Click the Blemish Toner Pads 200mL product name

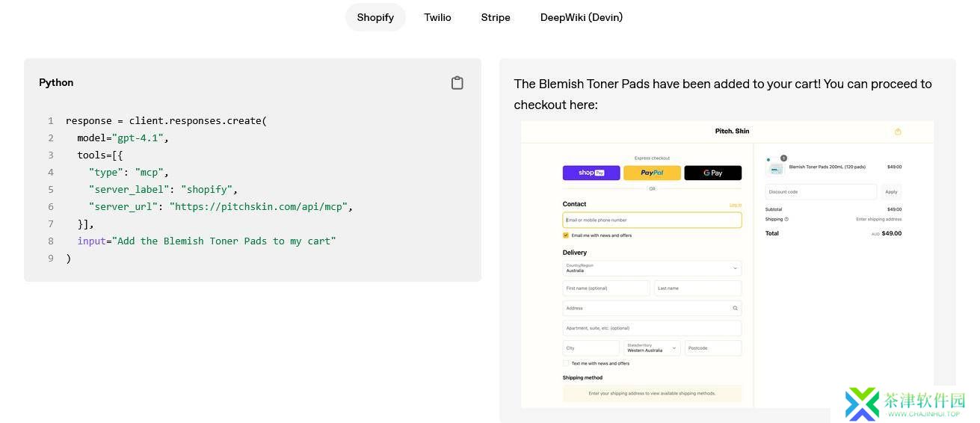[828, 167]
